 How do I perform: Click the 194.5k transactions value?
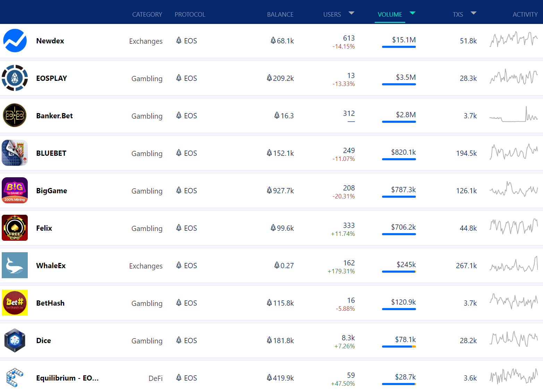click(466, 153)
